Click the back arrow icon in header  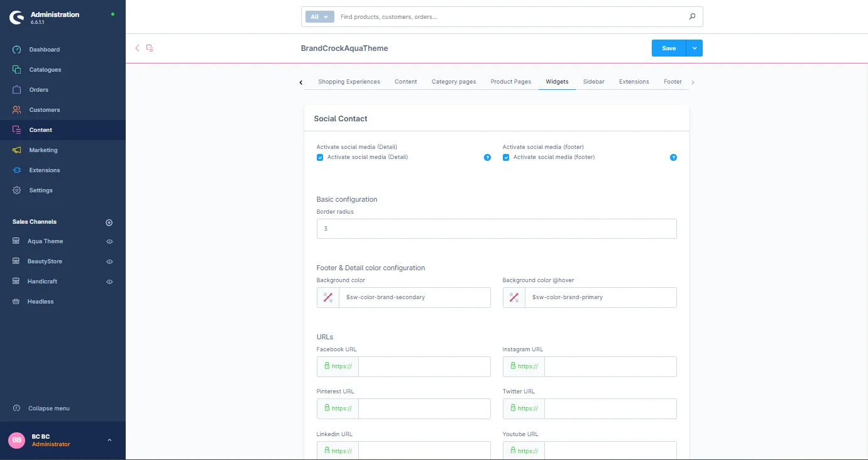click(138, 48)
